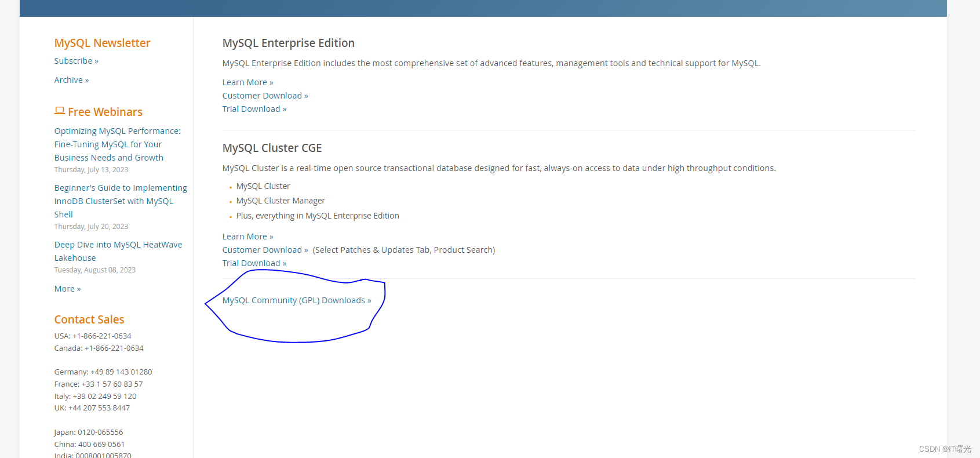Click the MySQL Cluster real-time database description
The height and width of the screenshot is (458, 980).
[x=499, y=168]
